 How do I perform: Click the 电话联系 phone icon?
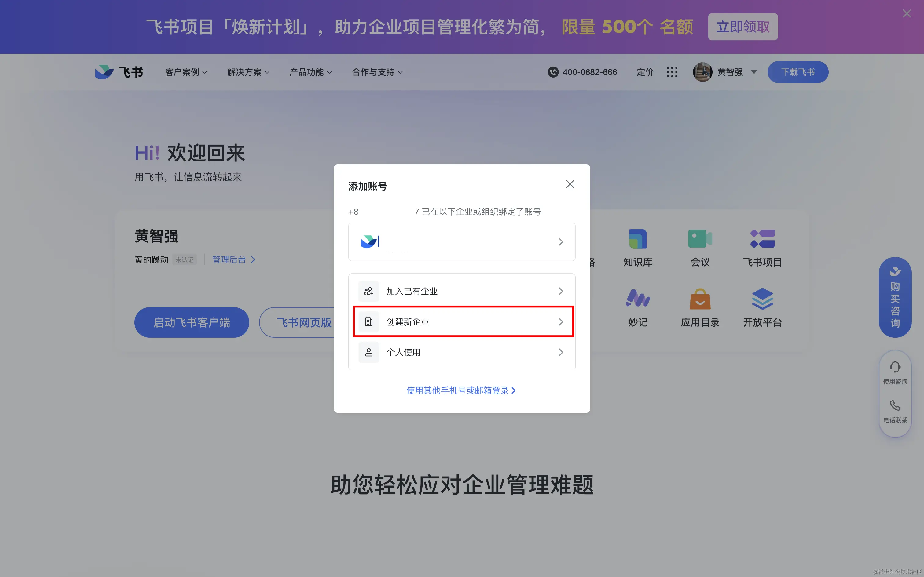[x=895, y=406]
